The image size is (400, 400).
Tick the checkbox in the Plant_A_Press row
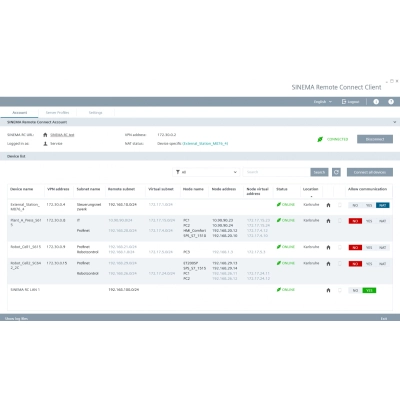coord(340,221)
